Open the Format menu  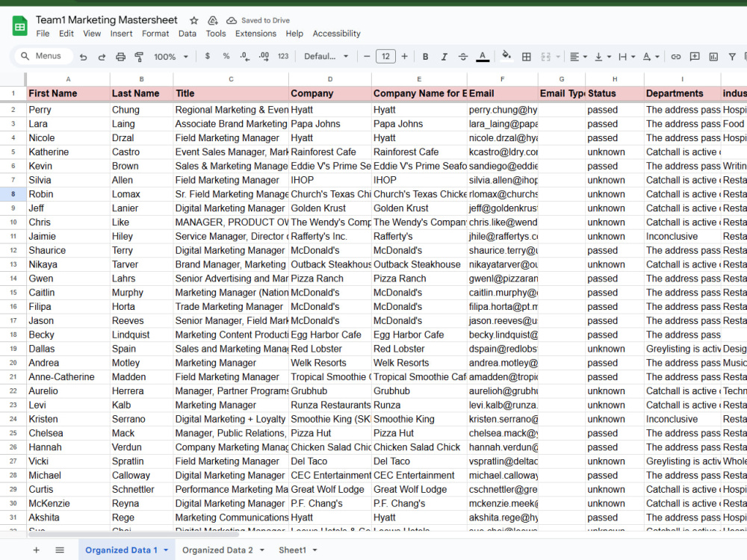(155, 34)
